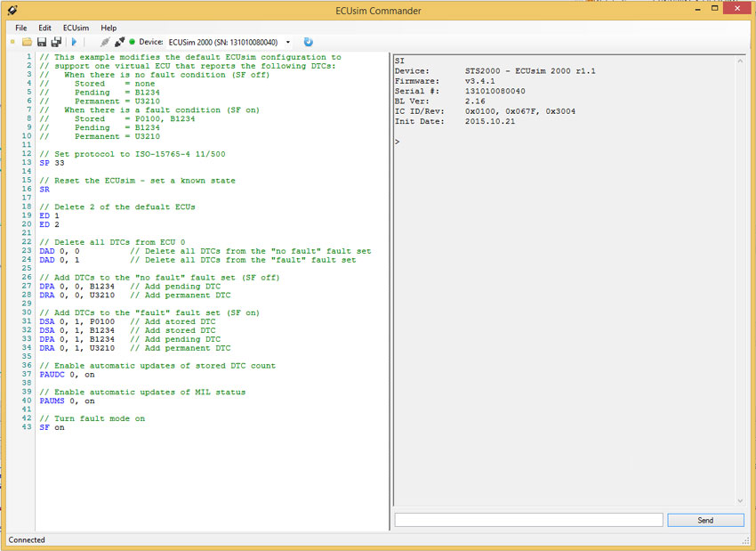Click the device value 'STS2000 - ECUsim 2000 r1.1'

(530, 71)
